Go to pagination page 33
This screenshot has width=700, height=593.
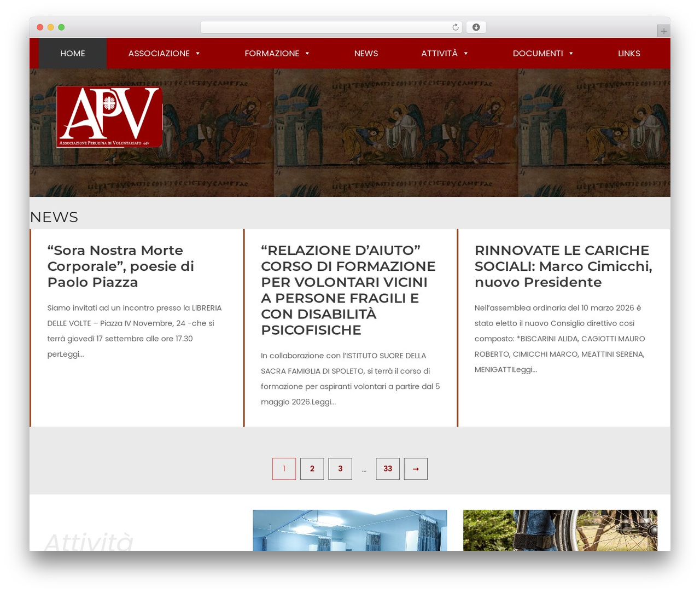[388, 469]
